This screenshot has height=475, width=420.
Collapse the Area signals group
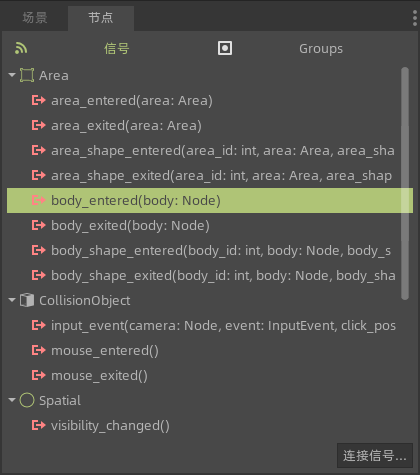tap(12, 75)
